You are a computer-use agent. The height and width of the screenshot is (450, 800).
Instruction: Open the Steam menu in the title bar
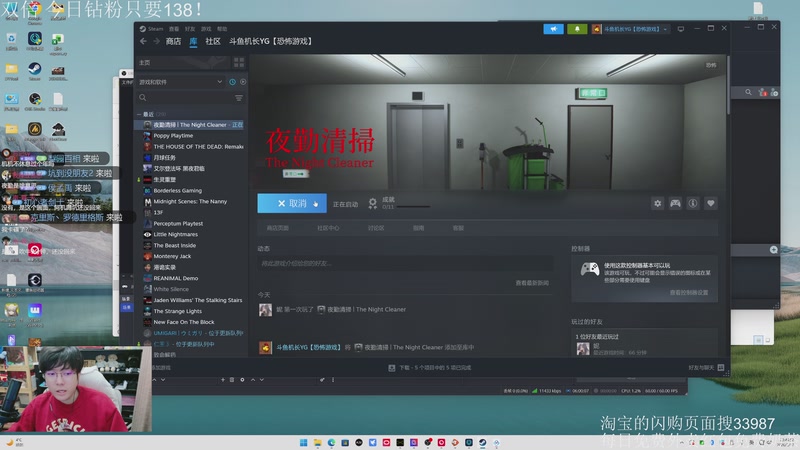pyautogui.click(x=152, y=29)
